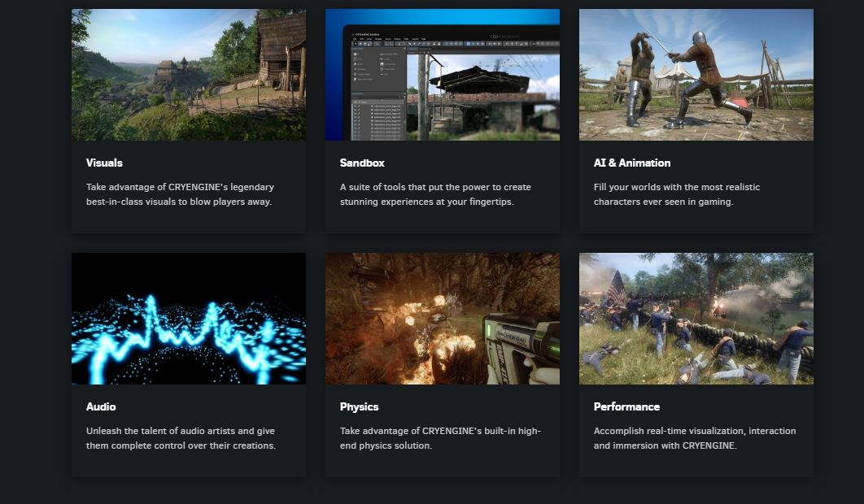The width and height of the screenshot is (864, 504).
Task: Click the Visuals description text
Action: 181,193
